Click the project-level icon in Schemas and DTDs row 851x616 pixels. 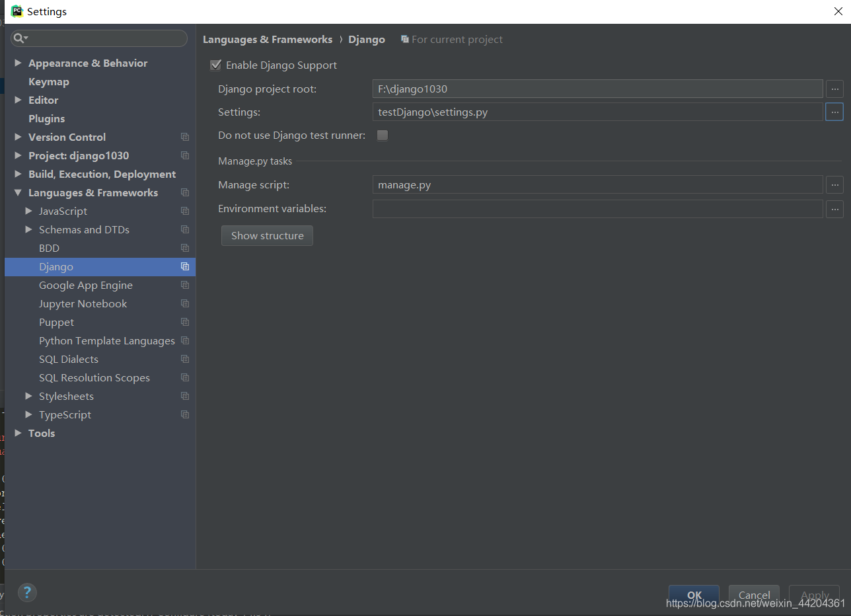tap(185, 229)
